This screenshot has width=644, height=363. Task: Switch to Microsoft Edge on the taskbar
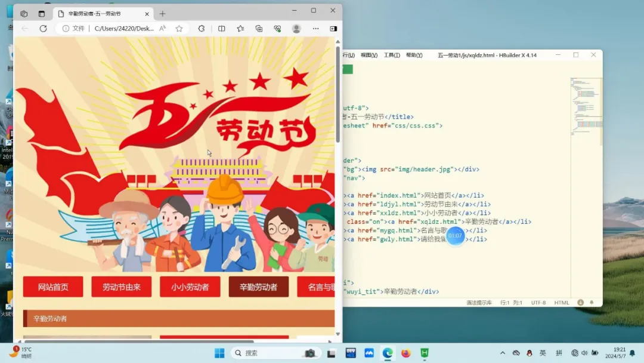coord(388,353)
